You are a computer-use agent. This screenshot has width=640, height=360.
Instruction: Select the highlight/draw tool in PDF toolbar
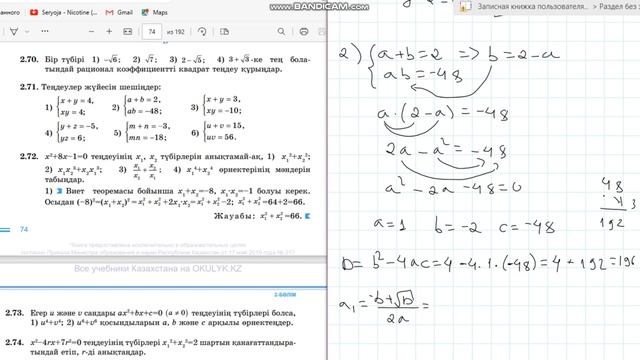13,31
